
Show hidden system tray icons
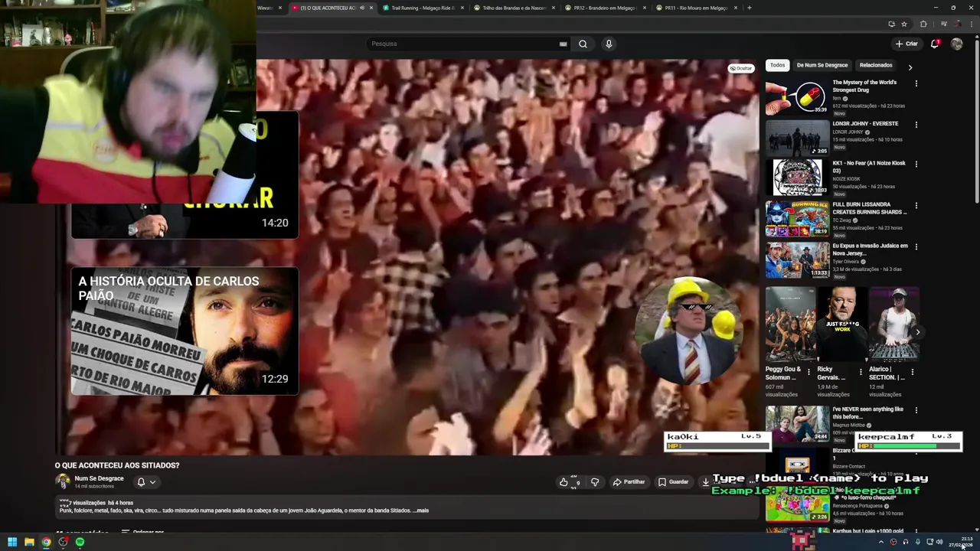coord(880,542)
